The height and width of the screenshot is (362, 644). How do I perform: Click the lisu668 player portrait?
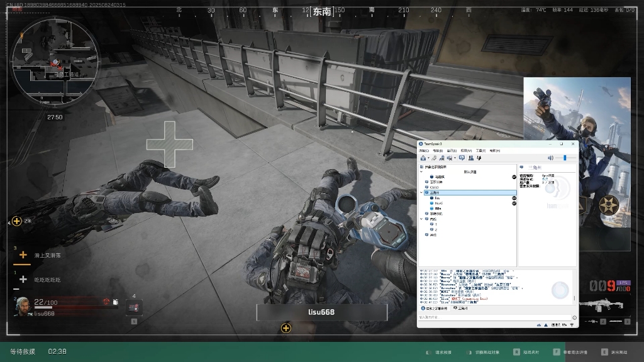(23, 307)
